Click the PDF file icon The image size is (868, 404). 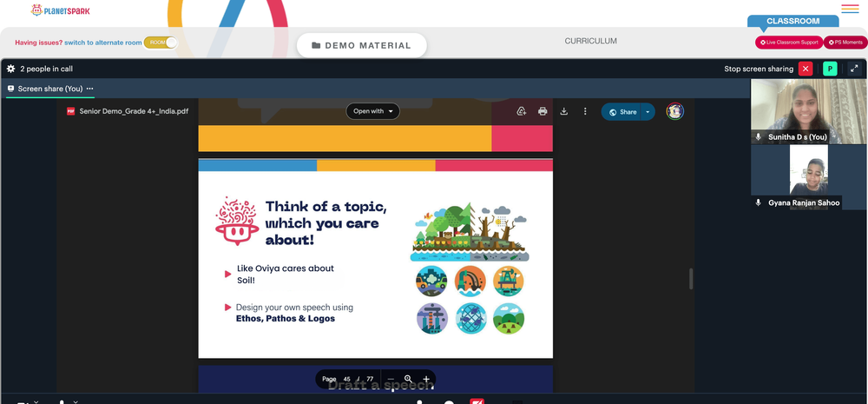point(71,111)
